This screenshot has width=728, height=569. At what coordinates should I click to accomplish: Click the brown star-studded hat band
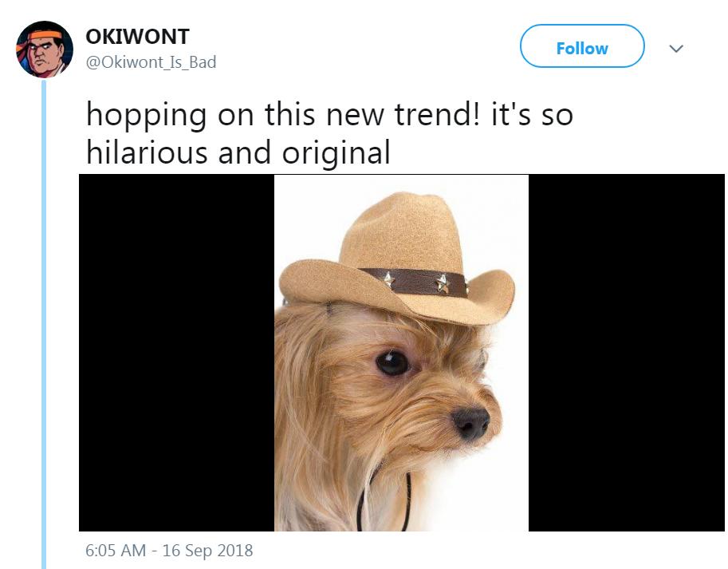413,282
